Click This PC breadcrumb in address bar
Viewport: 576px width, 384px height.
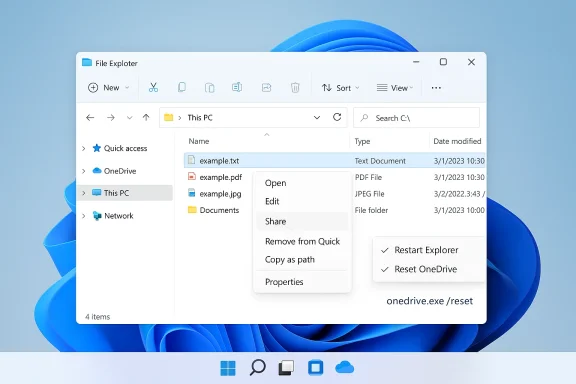(200, 118)
